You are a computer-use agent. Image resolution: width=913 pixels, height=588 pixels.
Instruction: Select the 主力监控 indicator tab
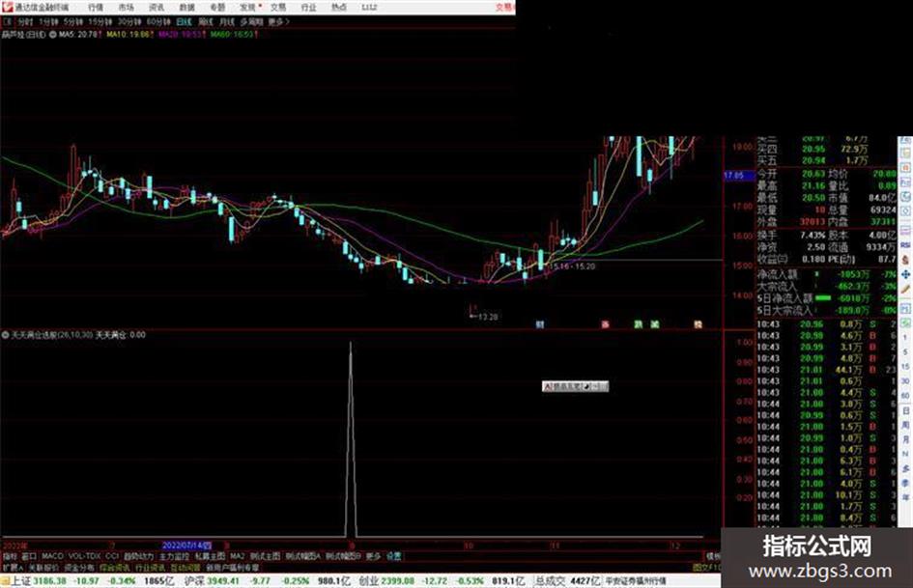(174, 556)
